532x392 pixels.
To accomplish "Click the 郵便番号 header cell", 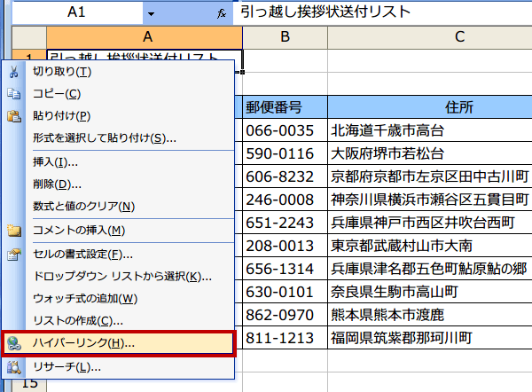I will point(285,107).
